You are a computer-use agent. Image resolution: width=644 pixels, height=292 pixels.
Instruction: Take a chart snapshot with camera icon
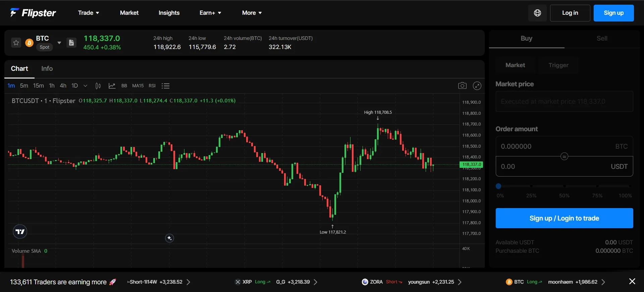click(462, 86)
